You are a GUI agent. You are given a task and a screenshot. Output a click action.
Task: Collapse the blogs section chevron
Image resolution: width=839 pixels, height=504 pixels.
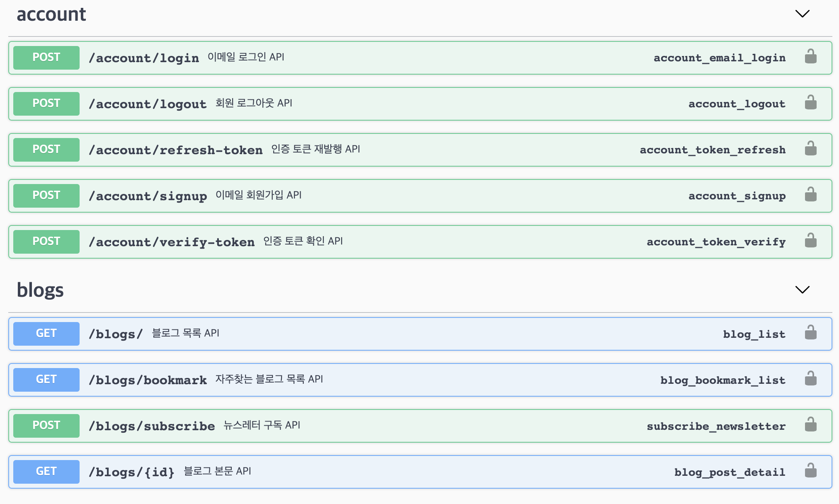802,290
